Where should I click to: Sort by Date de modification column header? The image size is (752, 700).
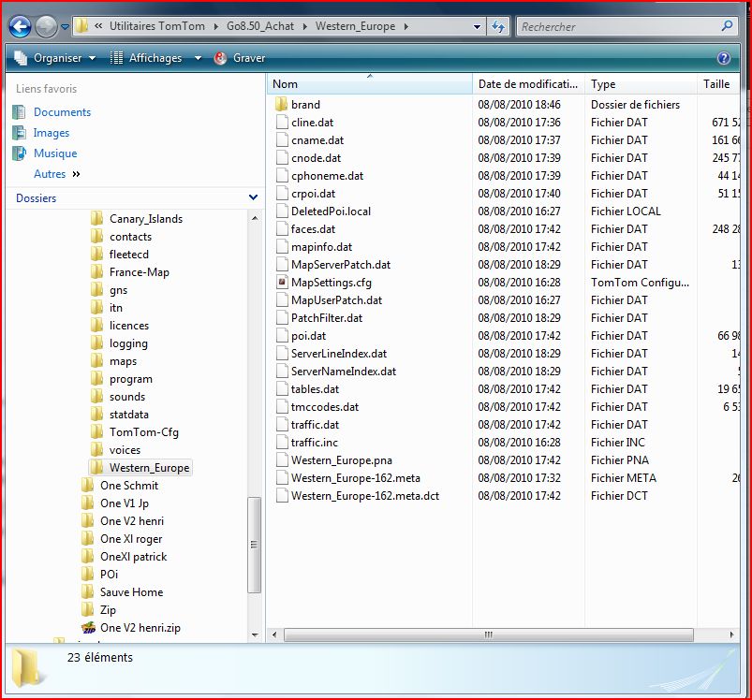[x=528, y=84]
